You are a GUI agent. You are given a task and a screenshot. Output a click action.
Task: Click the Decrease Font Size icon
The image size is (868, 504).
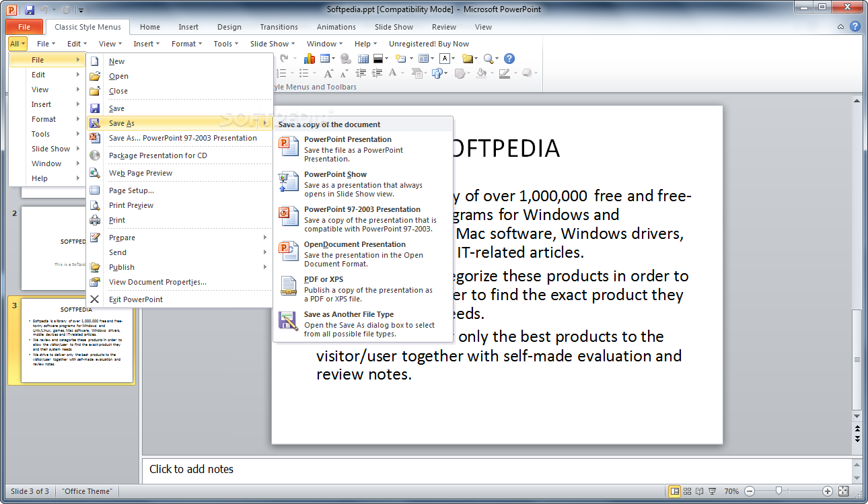pyautogui.click(x=343, y=73)
